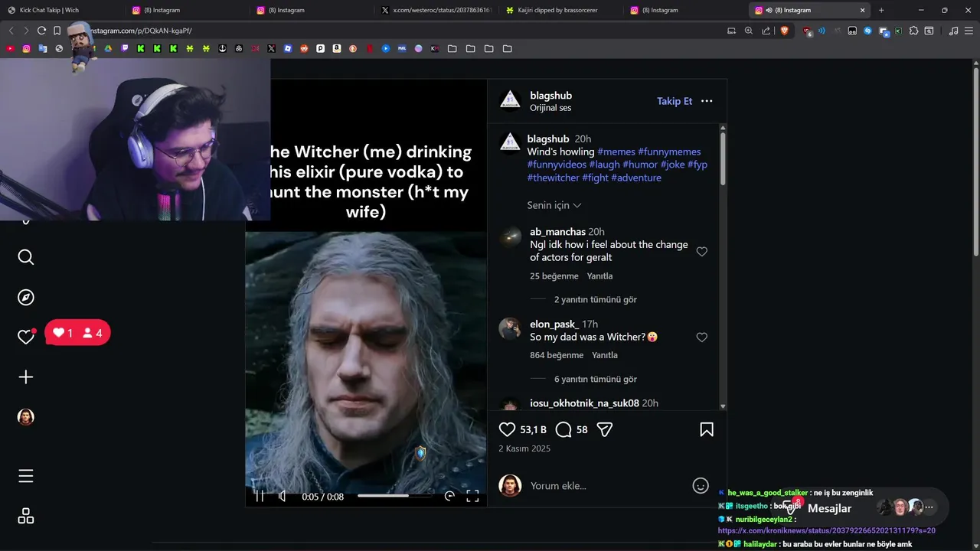Open comments bubble icon next to 58
Screen dimensions: 980x551
coord(563,430)
